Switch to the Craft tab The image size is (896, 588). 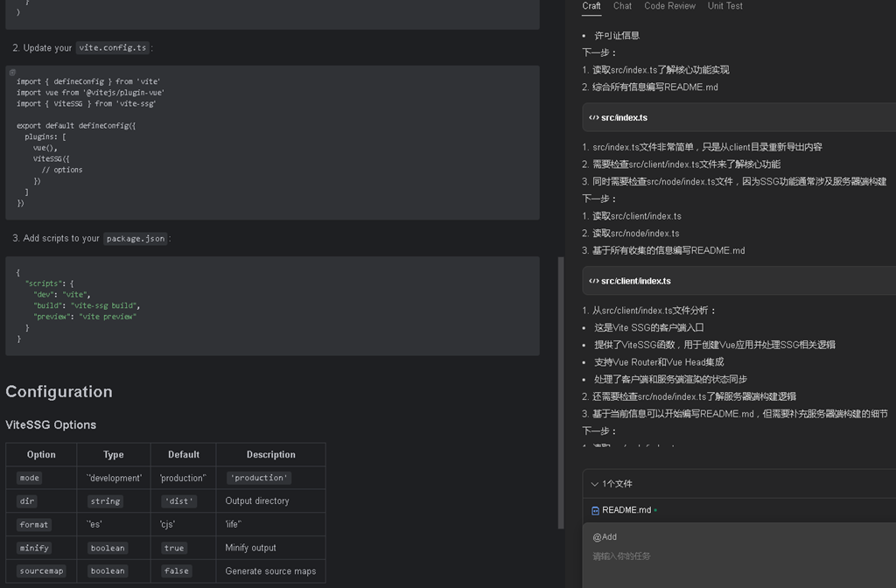click(591, 6)
